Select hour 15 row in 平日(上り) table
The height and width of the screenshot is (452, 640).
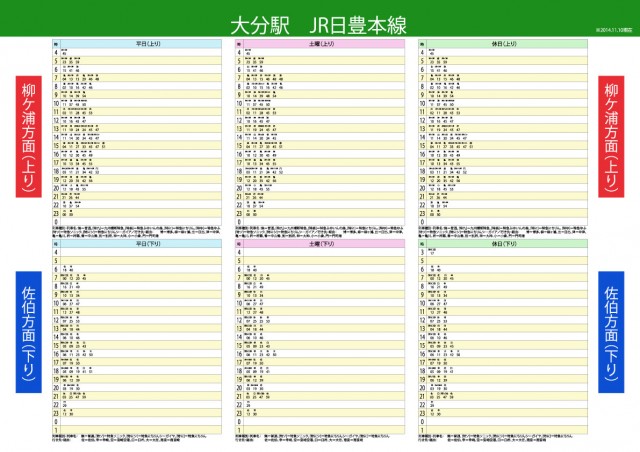click(x=137, y=145)
